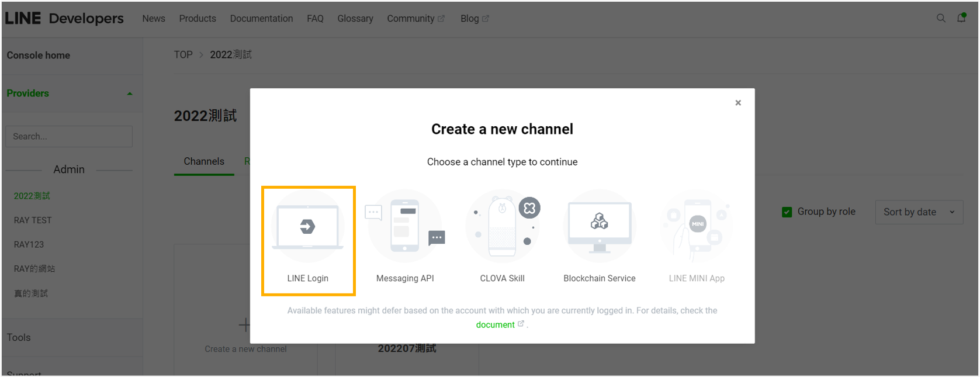Focus the provider Search field
980x377 pixels.
coord(69,136)
